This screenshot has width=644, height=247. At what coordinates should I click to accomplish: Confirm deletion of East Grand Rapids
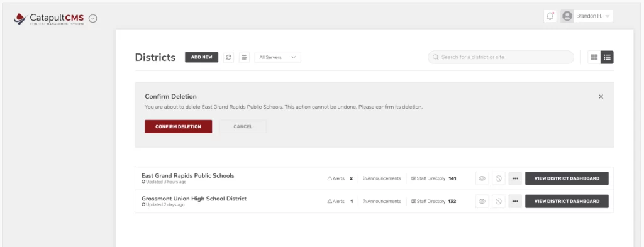(178, 126)
